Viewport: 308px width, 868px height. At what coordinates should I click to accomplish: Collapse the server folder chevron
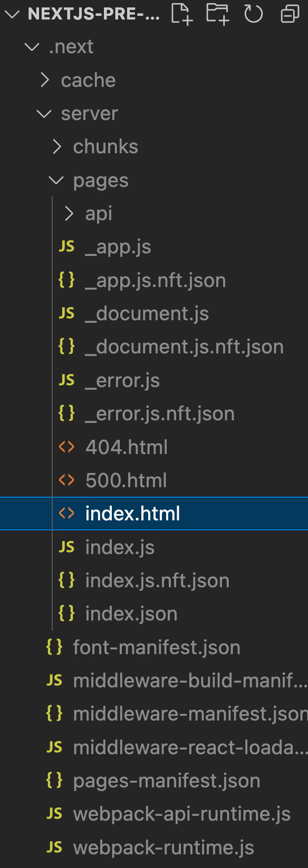[44, 114]
